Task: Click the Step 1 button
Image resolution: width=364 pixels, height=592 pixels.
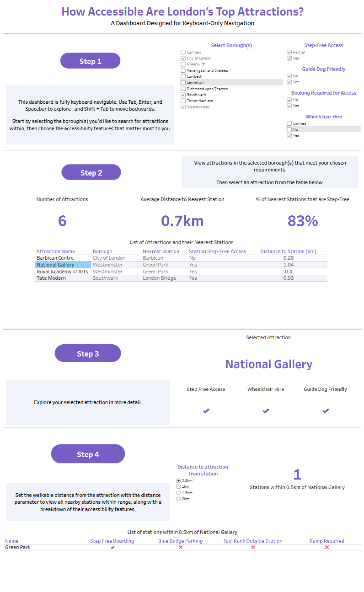Action: coord(90,61)
